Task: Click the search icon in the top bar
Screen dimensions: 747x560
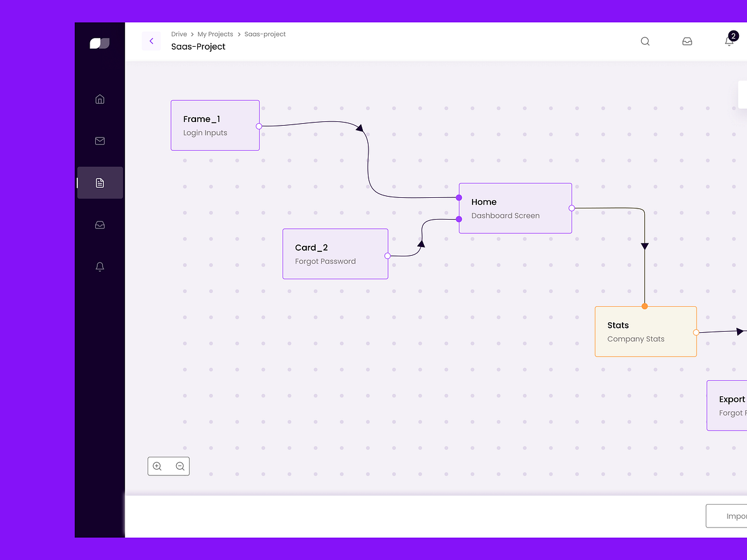Action: (645, 41)
